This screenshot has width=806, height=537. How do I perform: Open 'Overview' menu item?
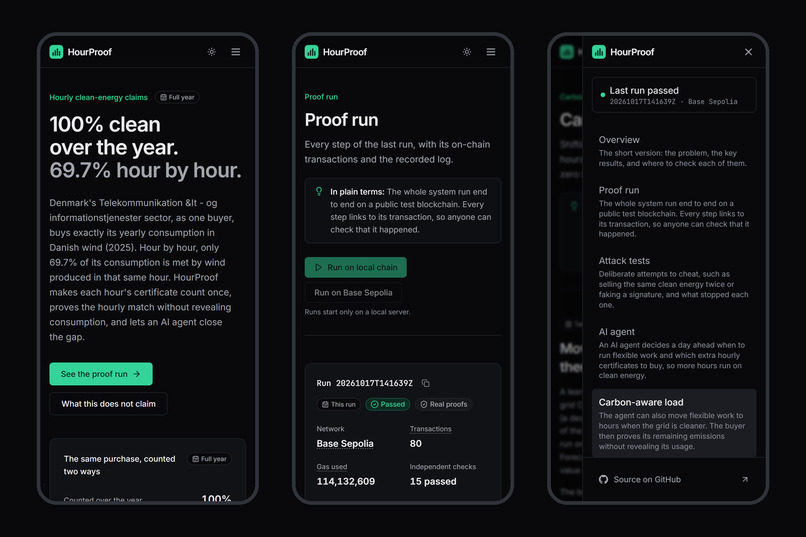(x=674, y=151)
